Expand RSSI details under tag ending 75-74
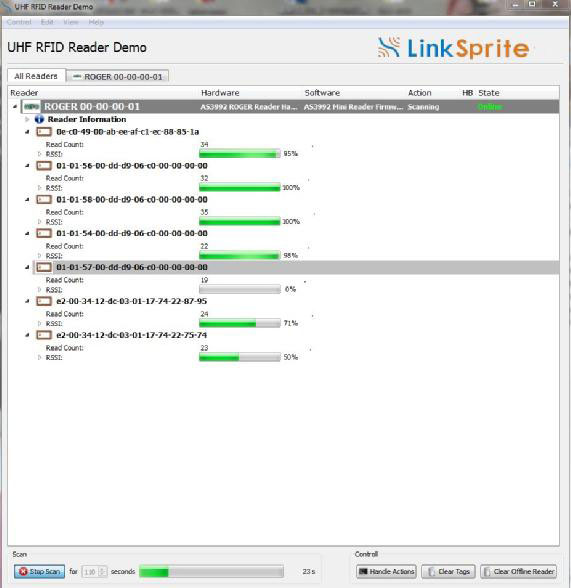The height and width of the screenshot is (588, 571). (x=39, y=357)
